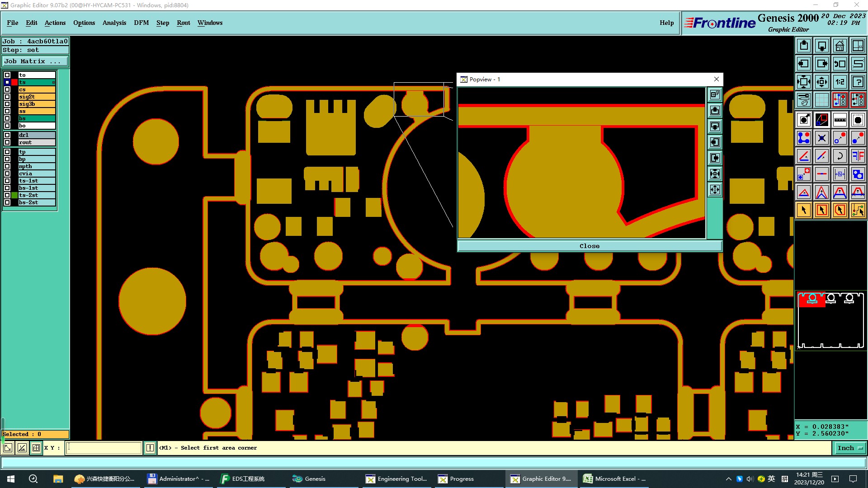
Task: Open the Inch units dropdown
Action: pyautogui.click(x=850, y=448)
